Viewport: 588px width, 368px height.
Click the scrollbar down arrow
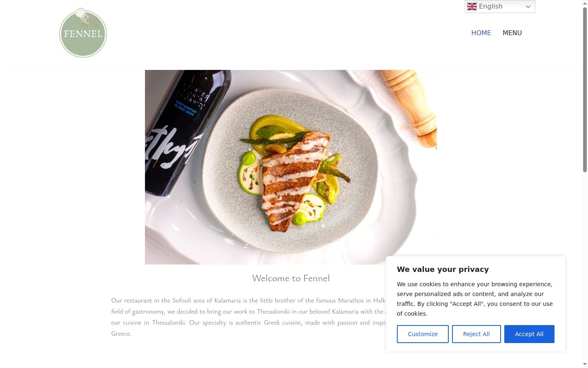click(x=585, y=364)
